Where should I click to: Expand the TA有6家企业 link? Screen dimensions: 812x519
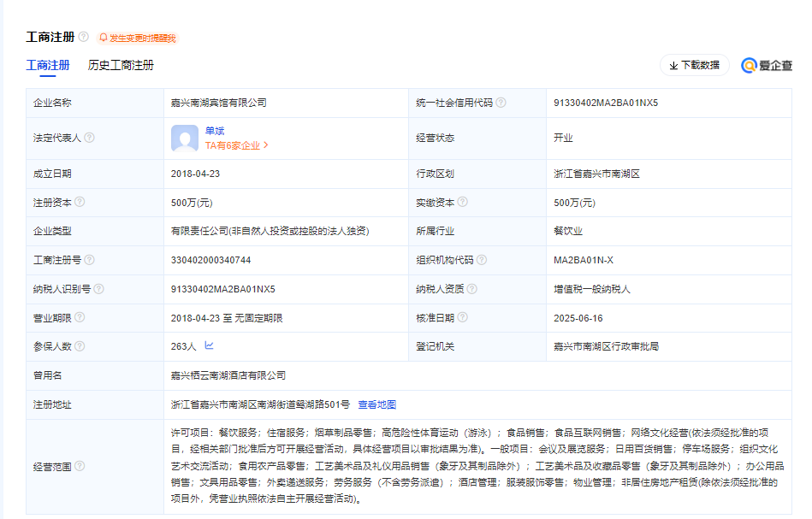pos(237,145)
